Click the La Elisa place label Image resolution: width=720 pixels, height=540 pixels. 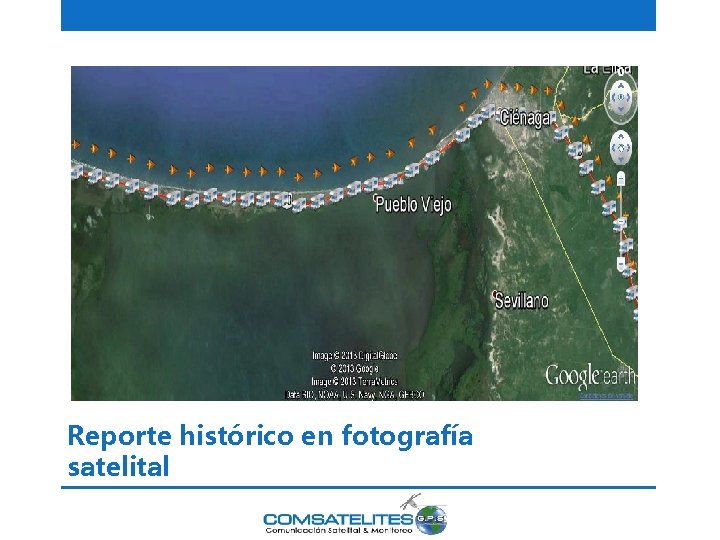(608, 70)
